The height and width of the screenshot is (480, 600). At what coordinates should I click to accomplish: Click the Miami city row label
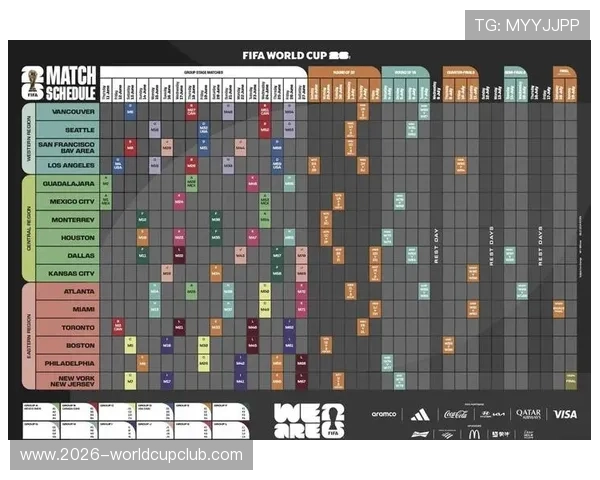tap(68, 309)
